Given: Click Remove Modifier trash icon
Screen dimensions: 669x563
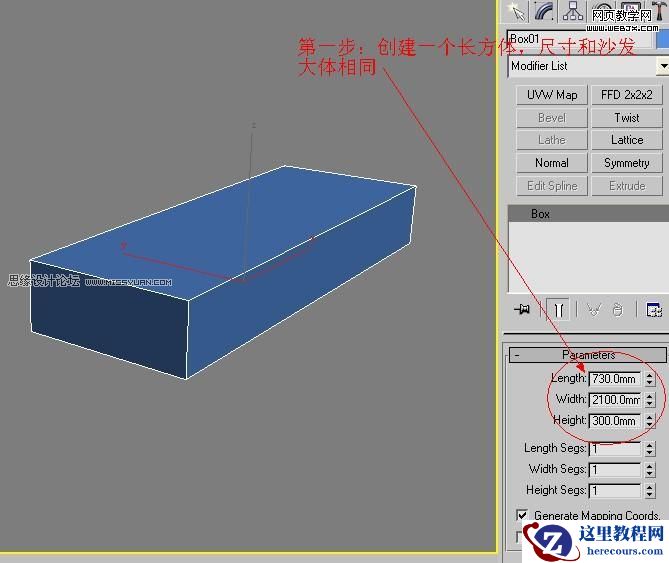Looking at the screenshot, I should (x=617, y=309).
